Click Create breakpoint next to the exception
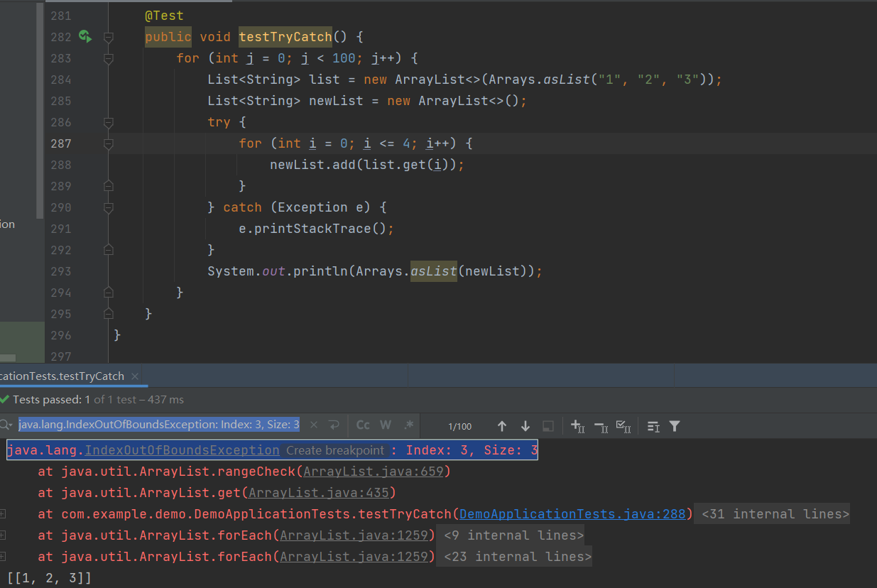This screenshot has height=588, width=877. click(x=334, y=450)
